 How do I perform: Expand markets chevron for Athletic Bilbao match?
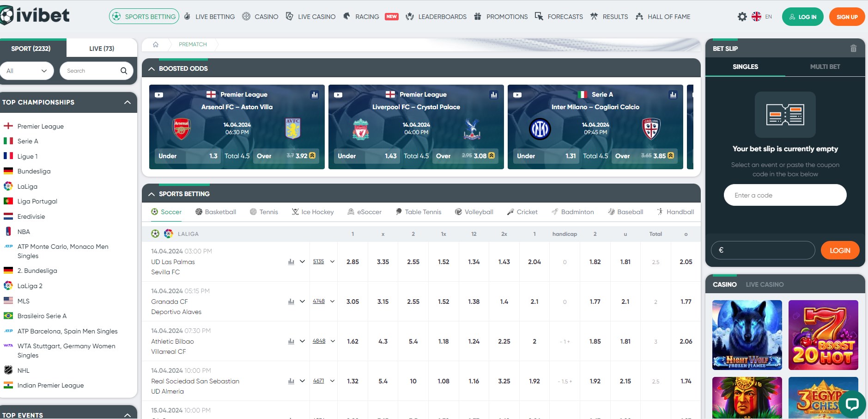303,341
